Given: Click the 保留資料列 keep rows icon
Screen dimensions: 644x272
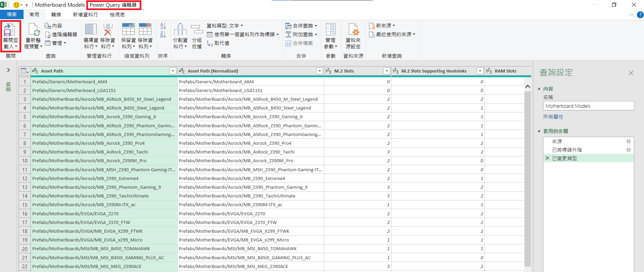Looking at the screenshot, I should [x=128, y=30].
